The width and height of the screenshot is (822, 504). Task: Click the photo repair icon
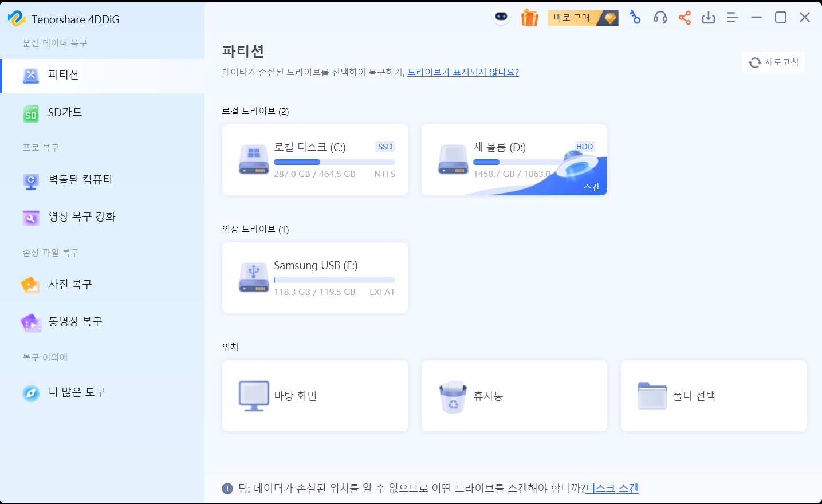click(x=30, y=285)
